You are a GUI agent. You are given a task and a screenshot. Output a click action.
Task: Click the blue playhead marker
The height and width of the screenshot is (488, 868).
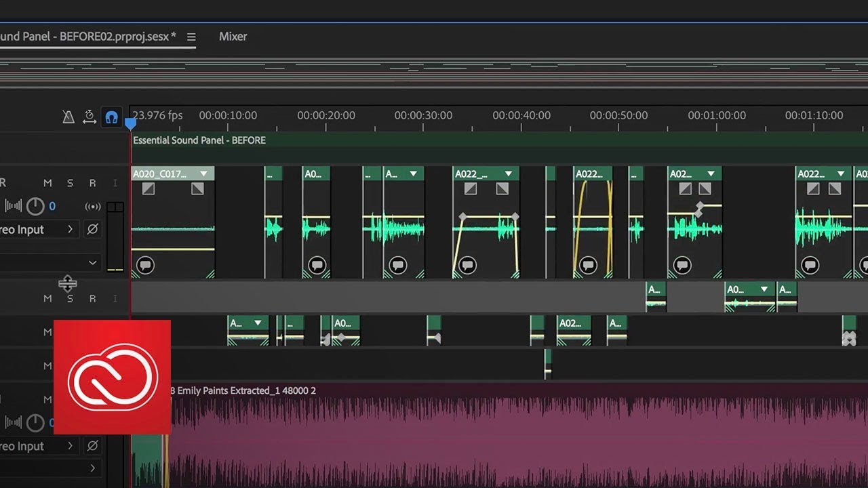coord(130,124)
